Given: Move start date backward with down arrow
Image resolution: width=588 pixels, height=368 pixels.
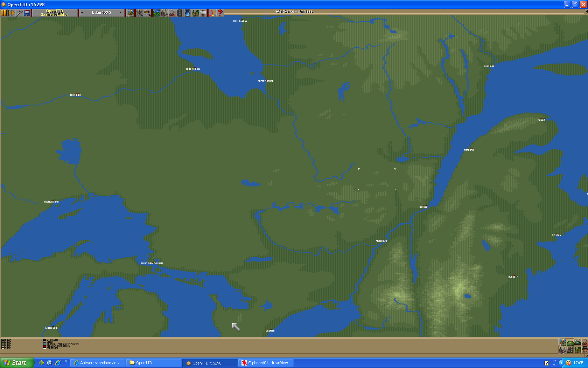Looking at the screenshot, I should coord(82,13).
